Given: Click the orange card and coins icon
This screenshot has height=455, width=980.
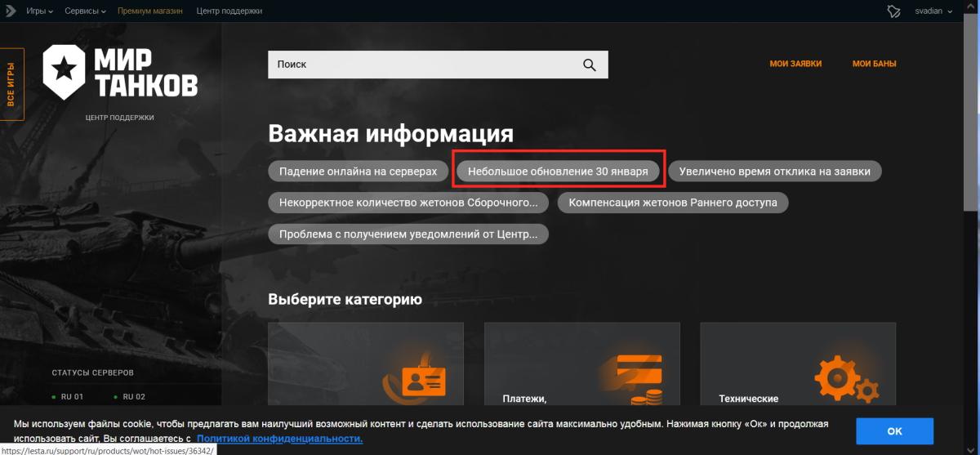Looking at the screenshot, I should point(634,380).
